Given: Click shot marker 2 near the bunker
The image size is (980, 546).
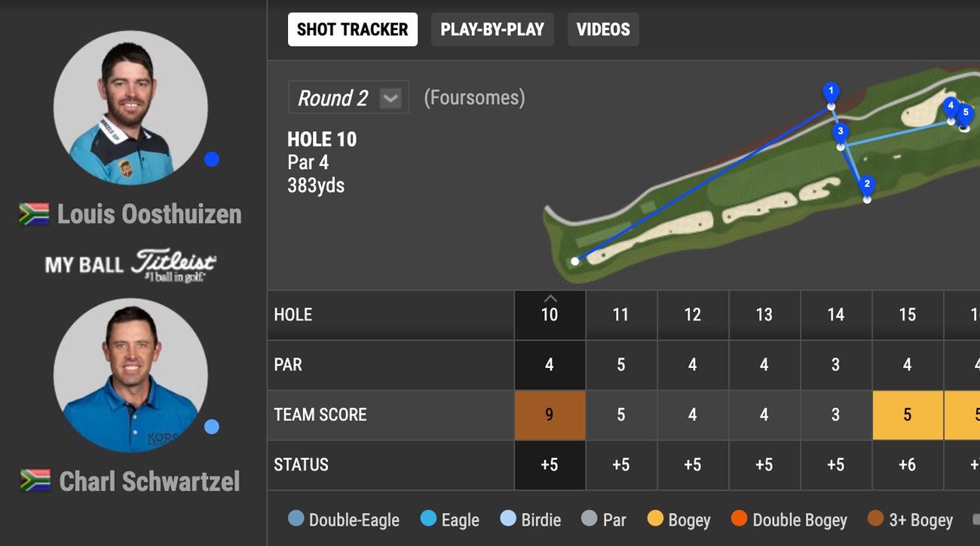Looking at the screenshot, I should [x=868, y=183].
